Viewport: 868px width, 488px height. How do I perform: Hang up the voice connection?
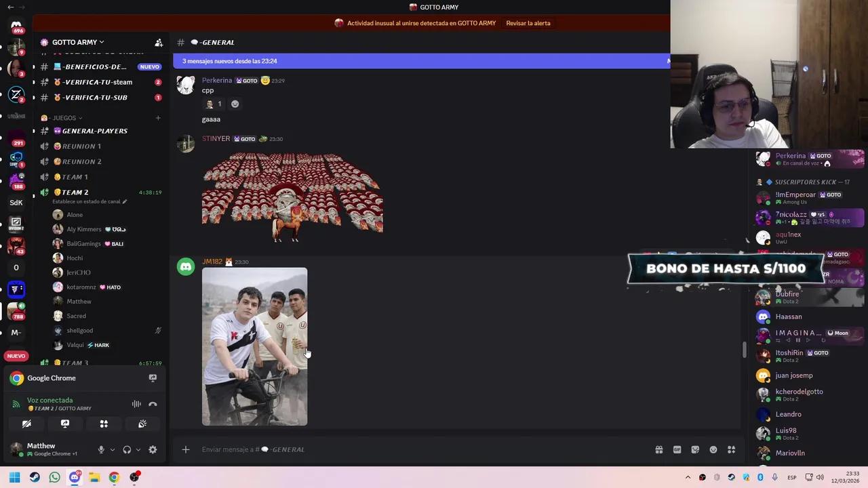pyautogui.click(x=153, y=404)
